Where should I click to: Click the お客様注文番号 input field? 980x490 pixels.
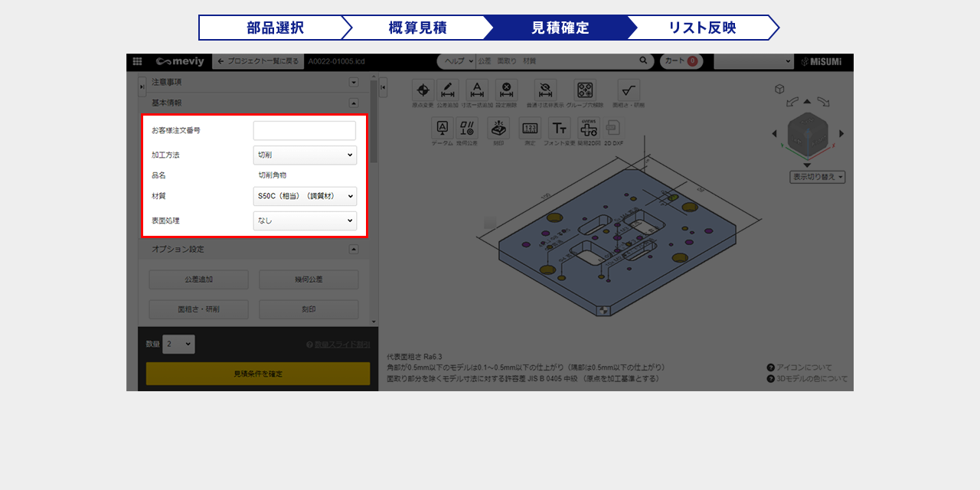[305, 131]
